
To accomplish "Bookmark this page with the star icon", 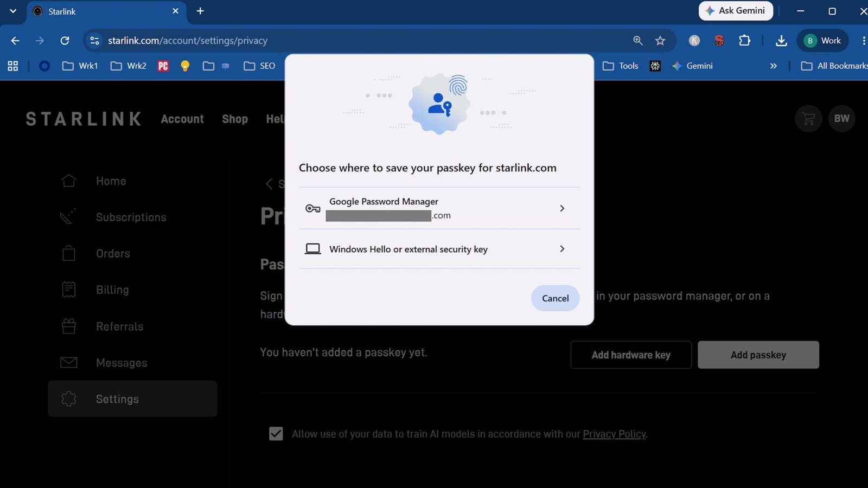I will [660, 41].
